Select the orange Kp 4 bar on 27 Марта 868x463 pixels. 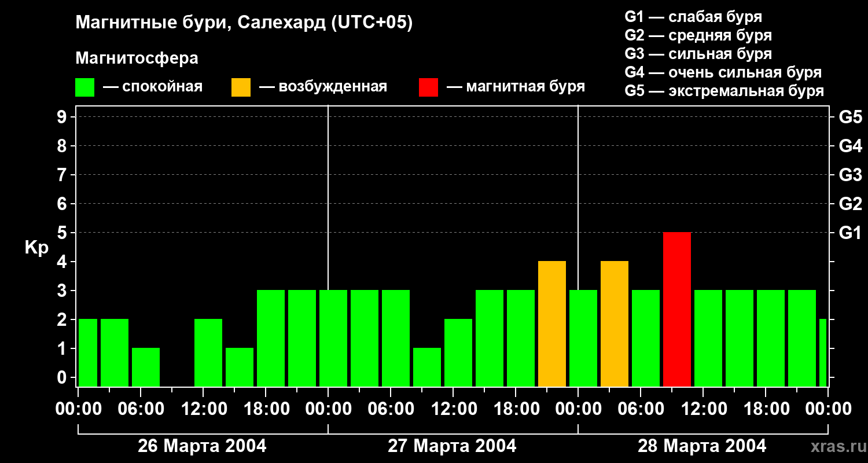click(552, 324)
